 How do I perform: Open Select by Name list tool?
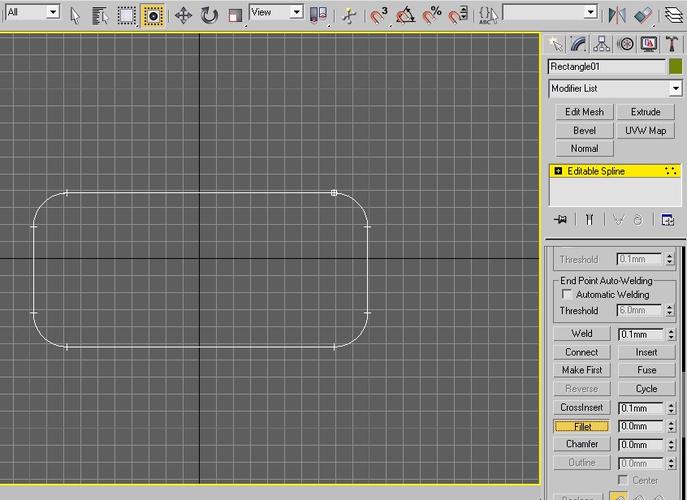tap(100, 15)
